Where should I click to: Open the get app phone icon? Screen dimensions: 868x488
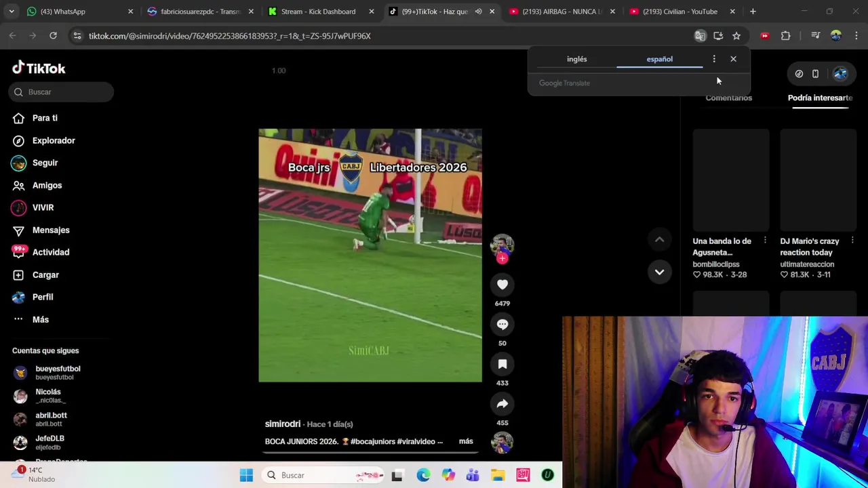(815, 74)
